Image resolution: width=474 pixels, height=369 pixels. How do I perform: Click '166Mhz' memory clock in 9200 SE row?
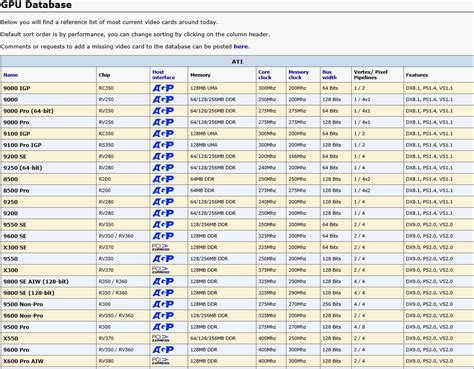click(297, 156)
